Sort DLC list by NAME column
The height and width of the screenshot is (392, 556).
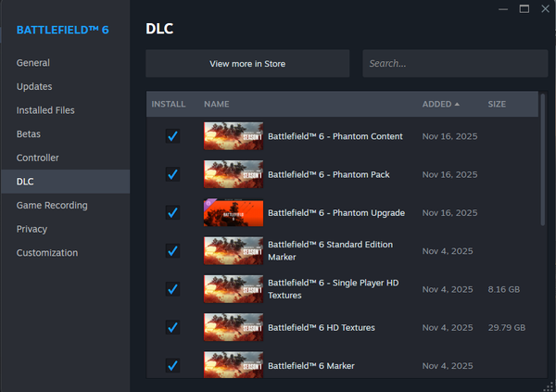[x=216, y=104]
